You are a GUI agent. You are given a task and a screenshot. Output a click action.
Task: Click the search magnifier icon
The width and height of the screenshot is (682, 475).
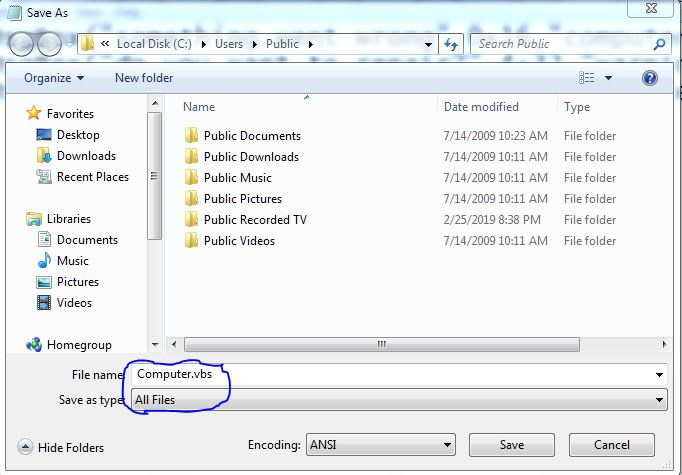tap(659, 44)
